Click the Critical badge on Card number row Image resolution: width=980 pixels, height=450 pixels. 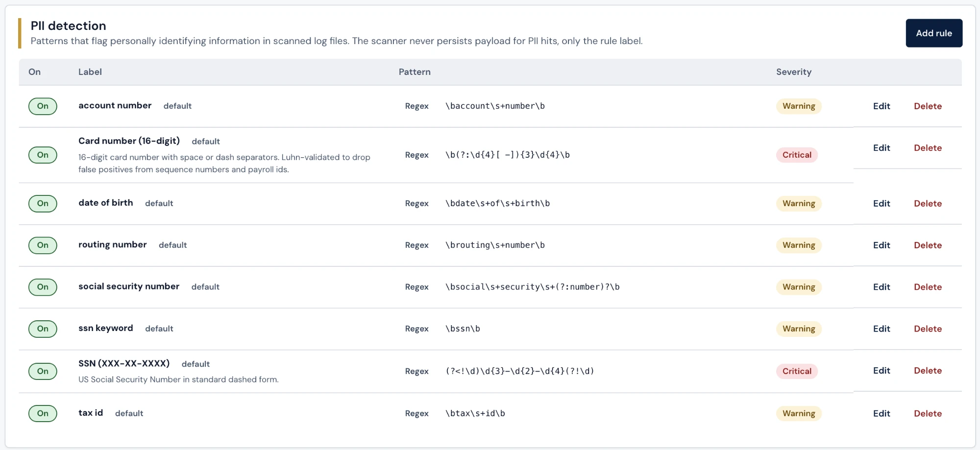(797, 155)
